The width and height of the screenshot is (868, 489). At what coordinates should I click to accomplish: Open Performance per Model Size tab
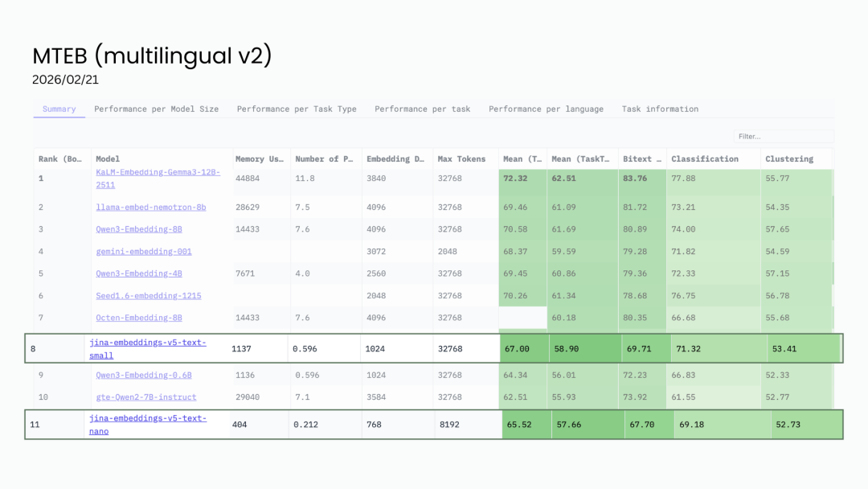coord(156,109)
